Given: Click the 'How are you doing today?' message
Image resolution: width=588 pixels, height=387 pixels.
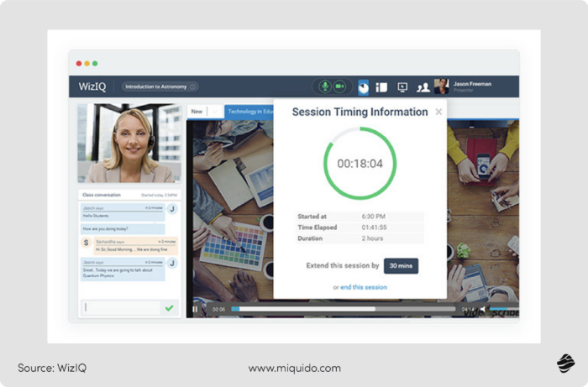Looking at the screenshot, I should 123,228.
